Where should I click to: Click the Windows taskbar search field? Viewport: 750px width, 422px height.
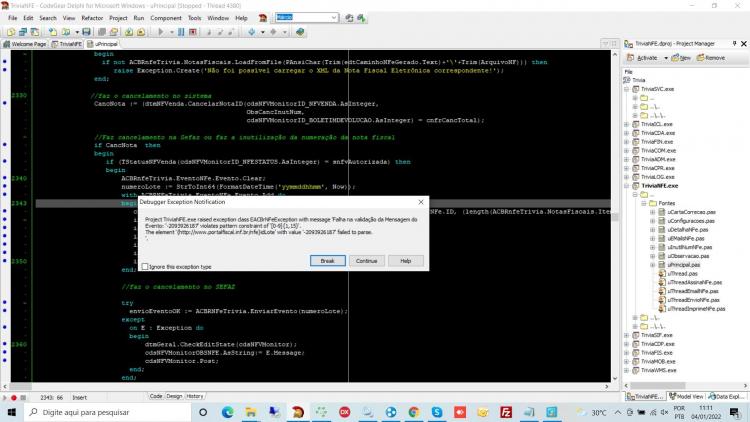coord(107,412)
